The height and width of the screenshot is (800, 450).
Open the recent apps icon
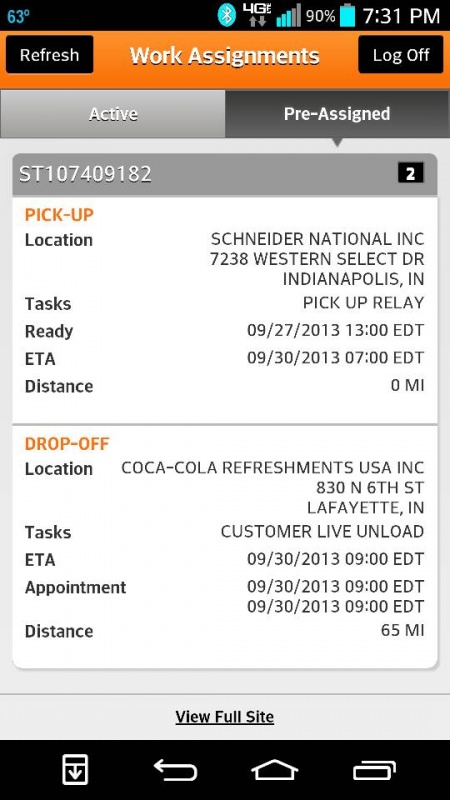pos(374,770)
